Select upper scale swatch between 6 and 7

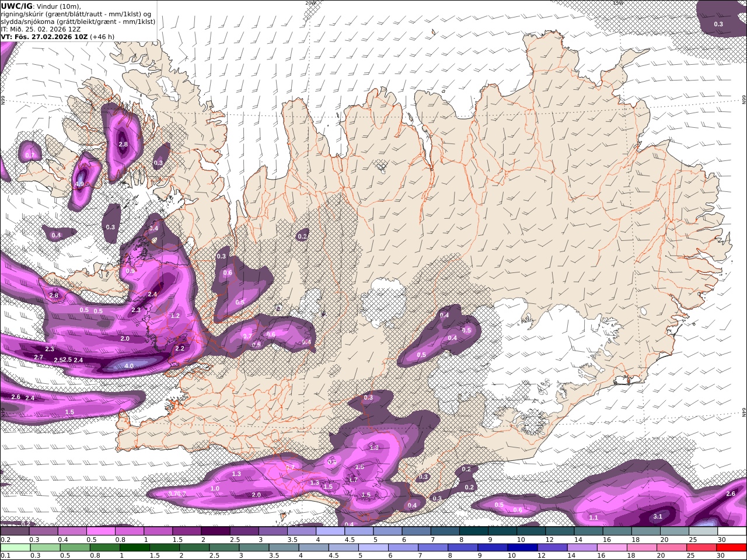pyautogui.click(x=416, y=531)
